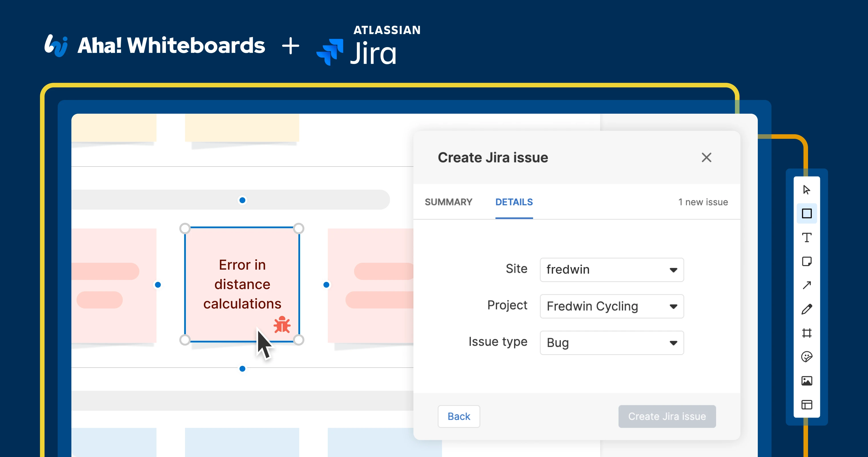Viewport: 868px width, 457px height.
Task: Open the emoji sticker palette
Action: click(x=806, y=357)
